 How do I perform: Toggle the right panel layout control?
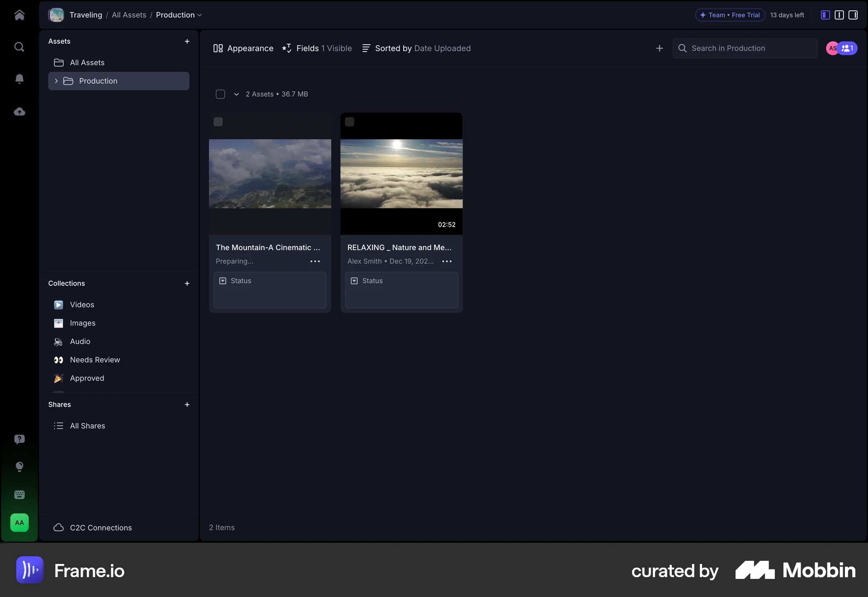853,15
